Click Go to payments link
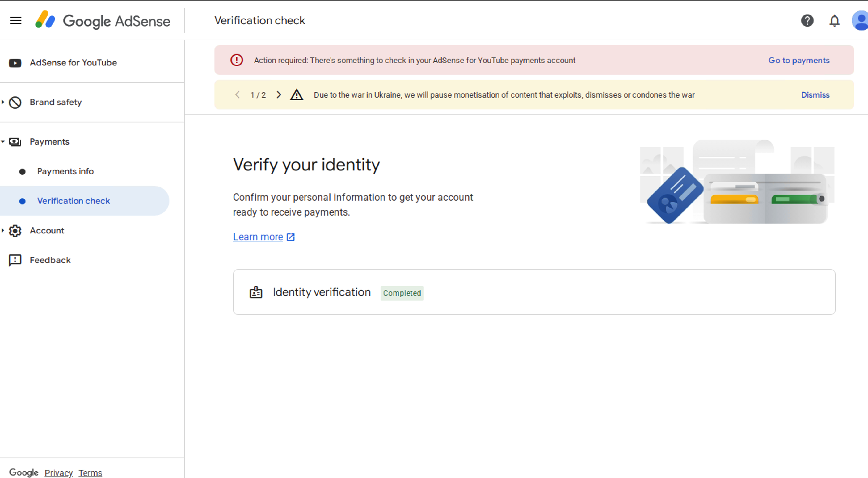The image size is (868, 478). pyautogui.click(x=798, y=60)
